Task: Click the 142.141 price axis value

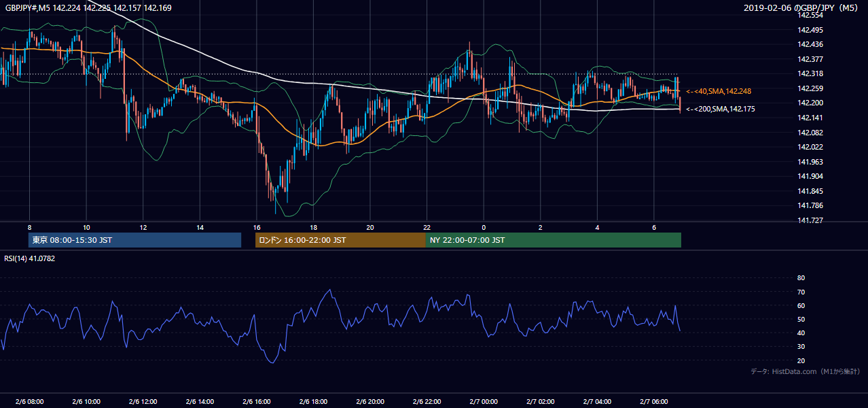Action: (810, 118)
